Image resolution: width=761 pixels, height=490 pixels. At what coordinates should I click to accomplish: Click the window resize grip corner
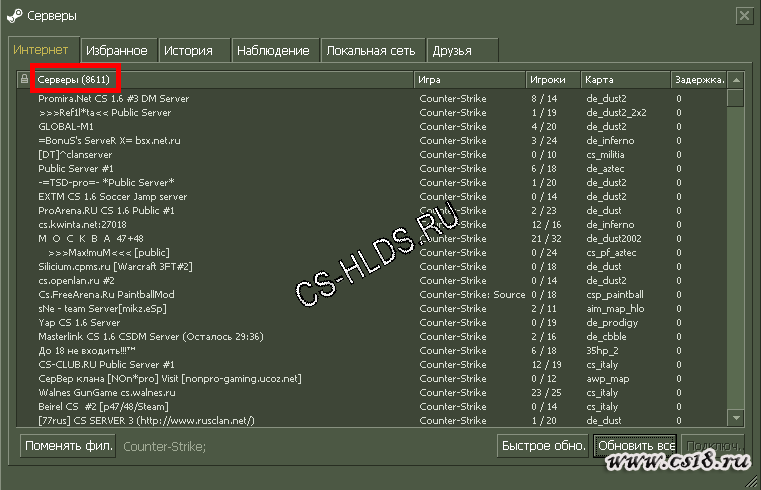click(x=751, y=480)
